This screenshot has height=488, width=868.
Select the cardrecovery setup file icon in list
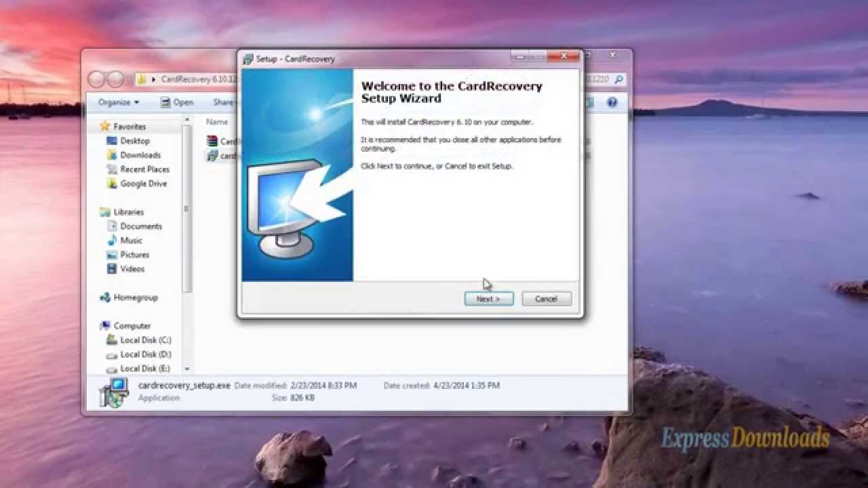point(212,156)
